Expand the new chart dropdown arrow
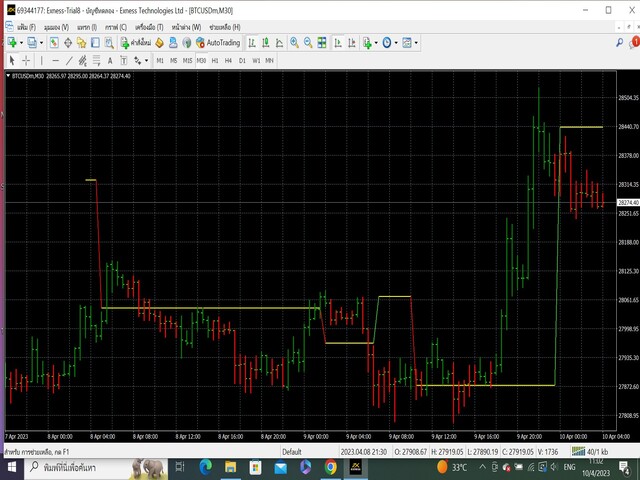The height and width of the screenshot is (480, 640). point(21,43)
